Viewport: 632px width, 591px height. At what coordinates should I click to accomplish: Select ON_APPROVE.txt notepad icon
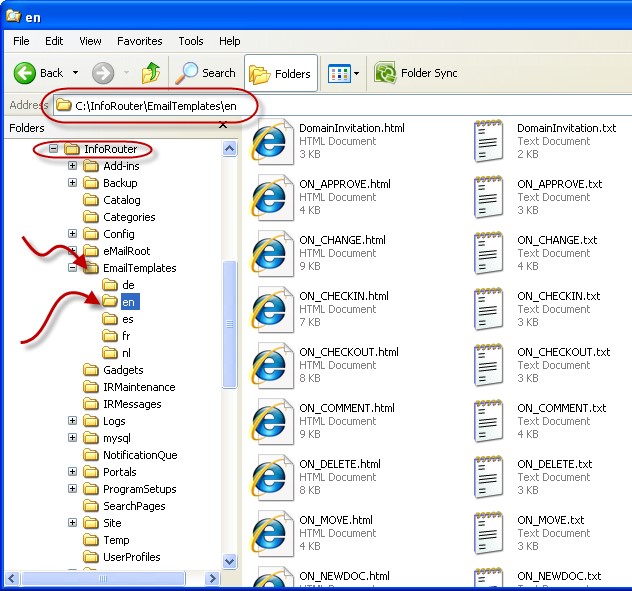pos(489,197)
